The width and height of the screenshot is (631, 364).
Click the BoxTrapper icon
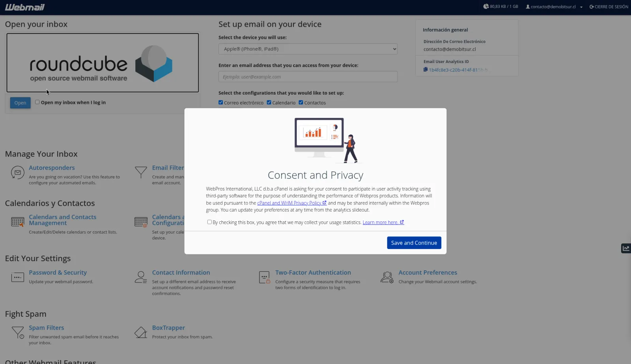click(141, 332)
